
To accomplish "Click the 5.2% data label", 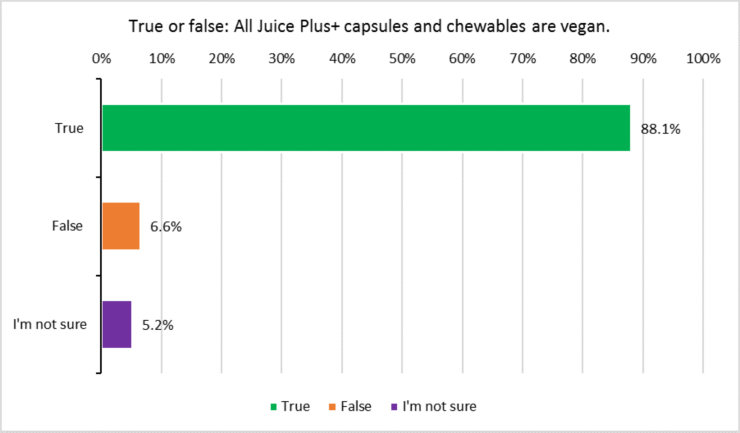I will 158,325.
